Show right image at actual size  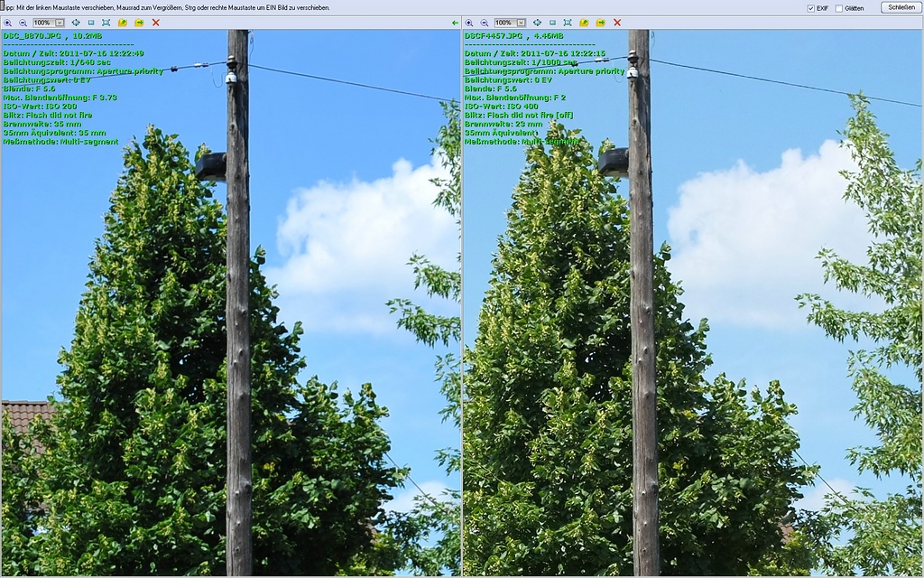click(552, 23)
